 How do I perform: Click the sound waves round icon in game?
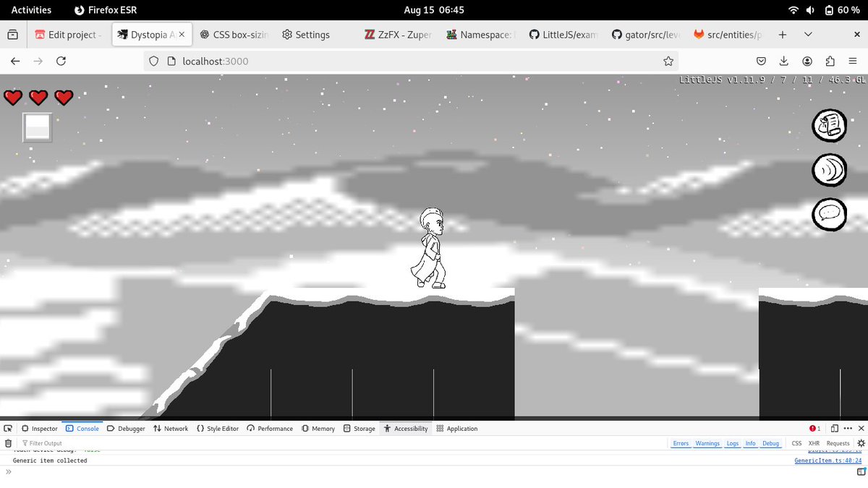click(x=830, y=170)
